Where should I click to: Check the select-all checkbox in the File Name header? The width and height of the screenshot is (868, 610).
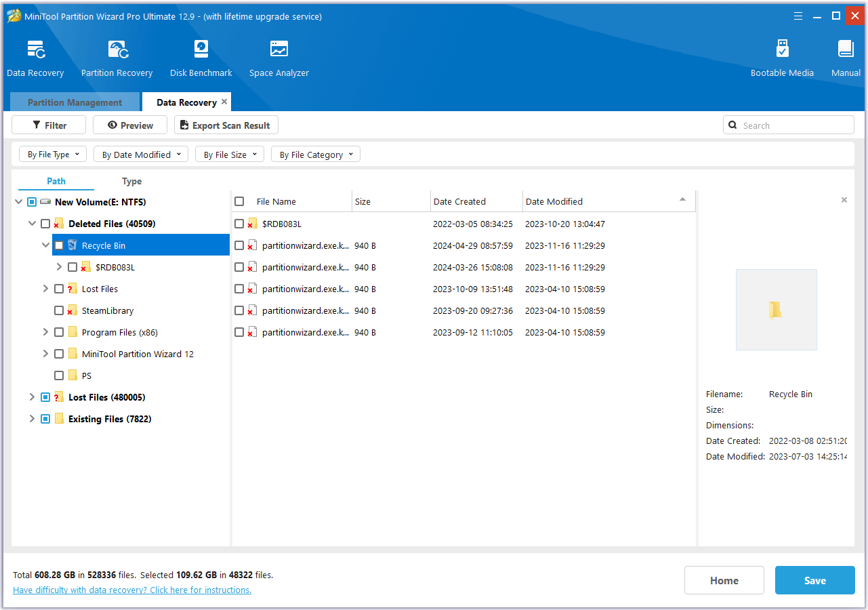(239, 201)
